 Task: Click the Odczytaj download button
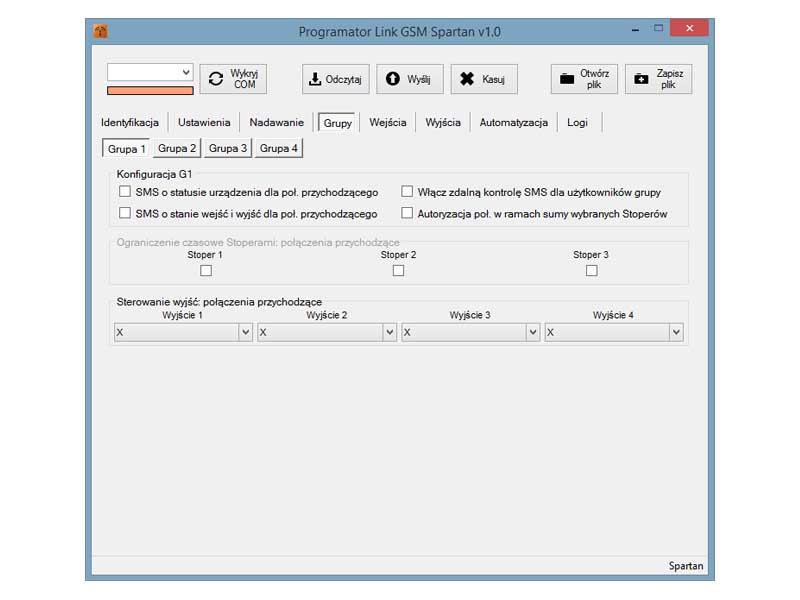[336, 79]
